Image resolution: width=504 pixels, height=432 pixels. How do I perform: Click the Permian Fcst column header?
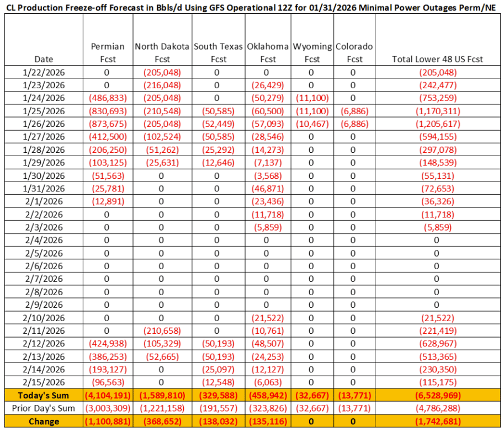pyautogui.click(x=108, y=53)
